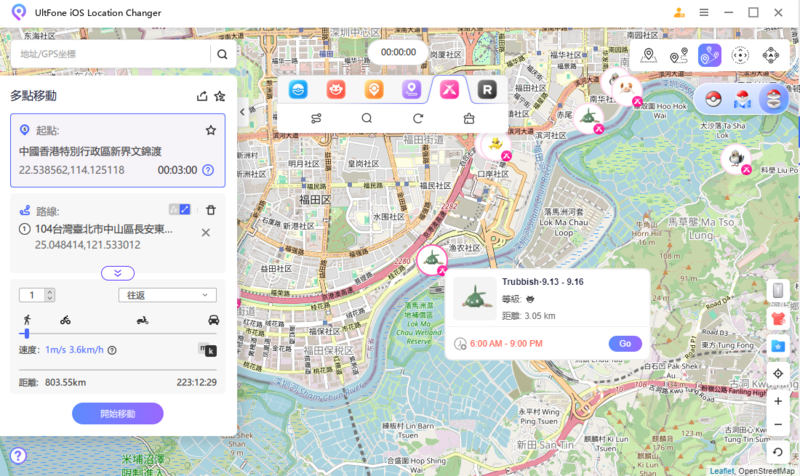Choose car driving speed icon
Image resolution: width=800 pixels, height=476 pixels.
coord(214,320)
